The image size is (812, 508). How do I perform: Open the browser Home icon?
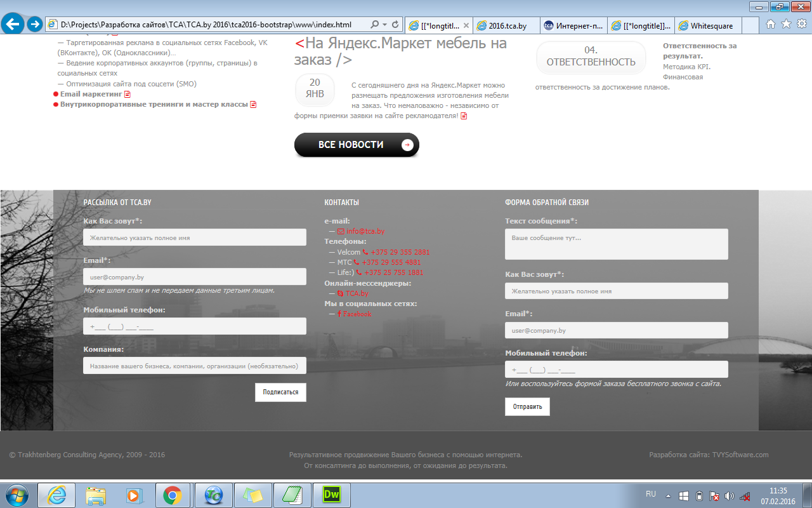pyautogui.click(x=771, y=24)
